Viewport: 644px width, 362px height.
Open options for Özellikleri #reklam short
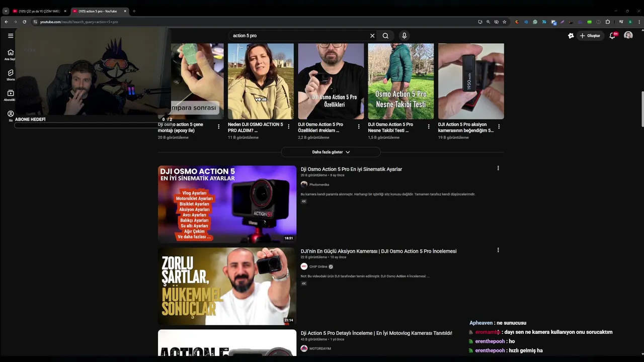(x=359, y=127)
